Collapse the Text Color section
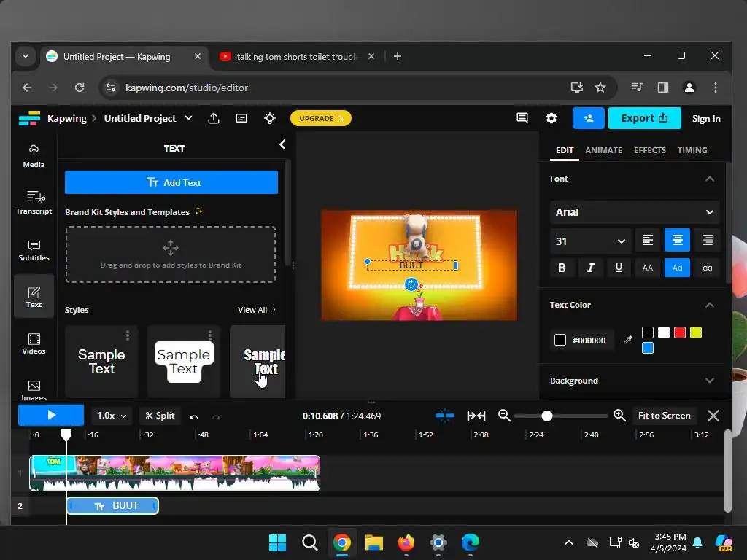Viewport: 747px width, 560px height. pyautogui.click(x=709, y=305)
